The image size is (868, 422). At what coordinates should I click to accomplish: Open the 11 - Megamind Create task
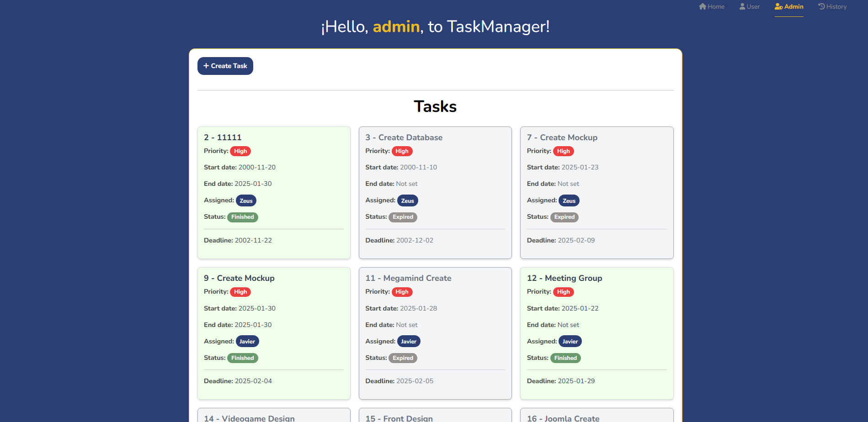pos(408,278)
